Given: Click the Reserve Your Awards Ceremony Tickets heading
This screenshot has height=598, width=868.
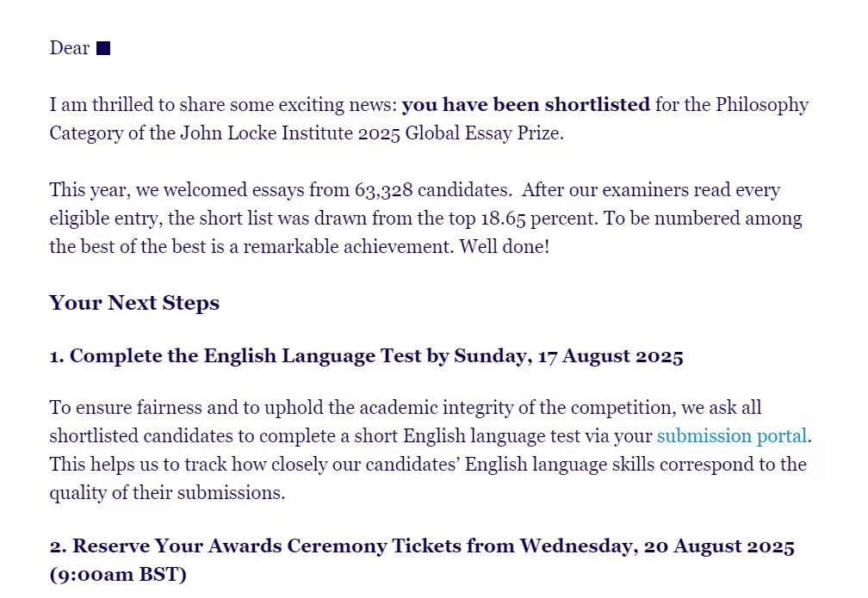Looking at the screenshot, I should [x=422, y=560].
